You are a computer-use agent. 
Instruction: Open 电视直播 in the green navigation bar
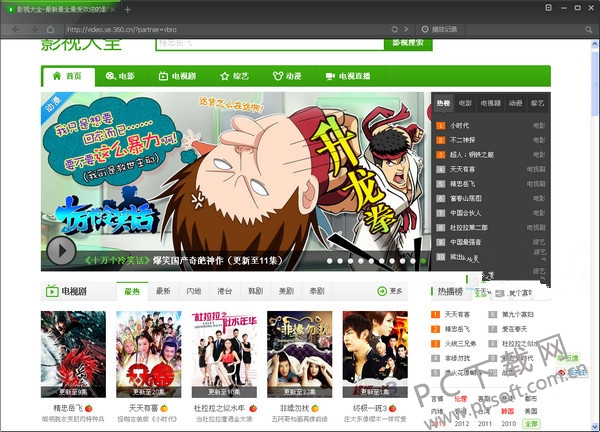(x=349, y=76)
